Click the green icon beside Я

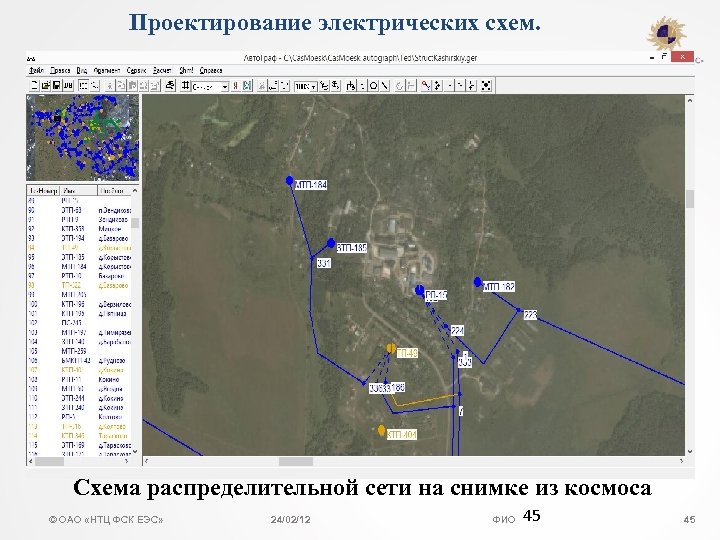(247, 86)
